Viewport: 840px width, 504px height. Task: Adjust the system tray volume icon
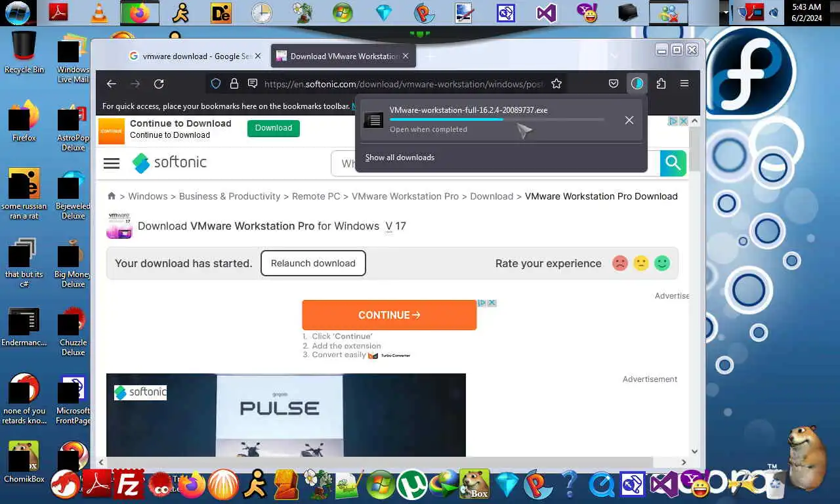(774, 12)
